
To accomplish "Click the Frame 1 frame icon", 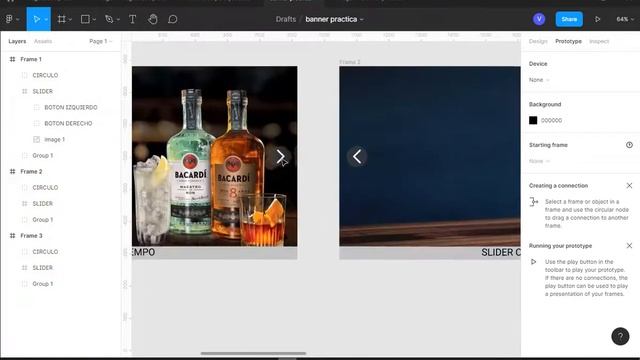I will pyautogui.click(x=12, y=59).
